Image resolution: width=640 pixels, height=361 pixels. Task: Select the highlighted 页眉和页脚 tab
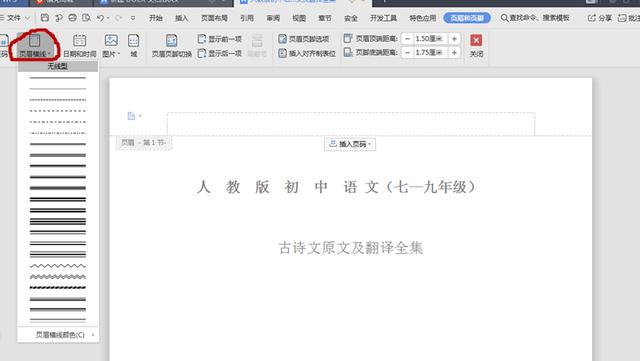[x=467, y=18]
